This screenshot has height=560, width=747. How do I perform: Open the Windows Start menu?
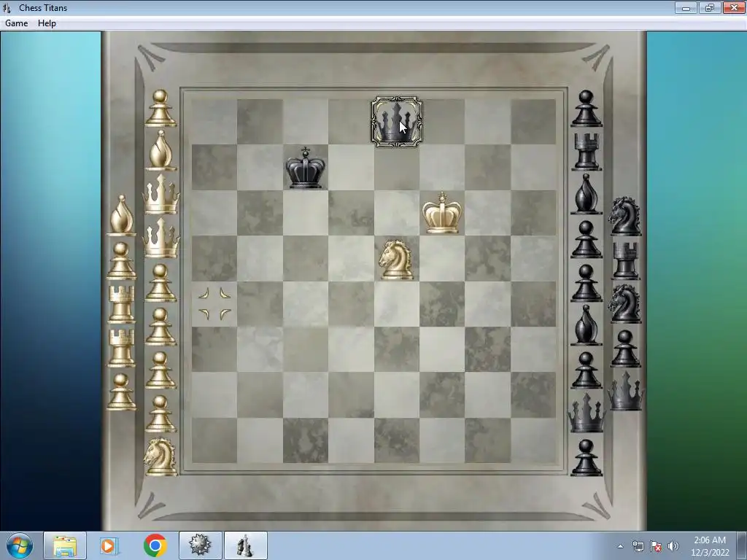[x=20, y=545]
